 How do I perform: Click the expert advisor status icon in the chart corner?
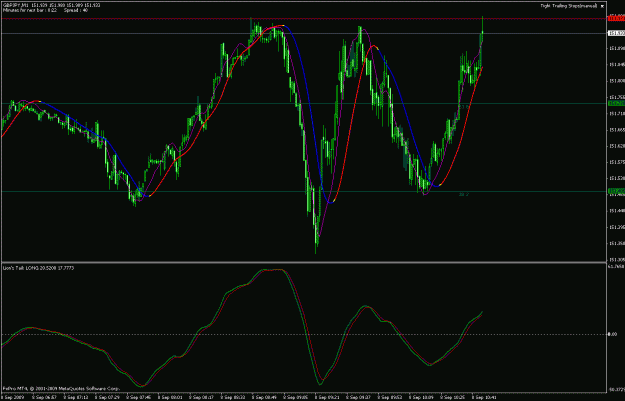click(x=602, y=6)
